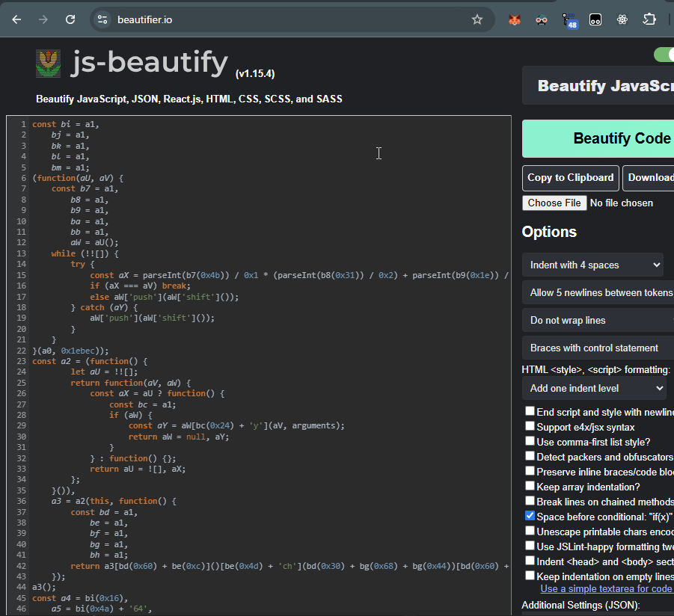Click Copy to Clipboard
Screen dimensions: 674x616
[570, 178]
